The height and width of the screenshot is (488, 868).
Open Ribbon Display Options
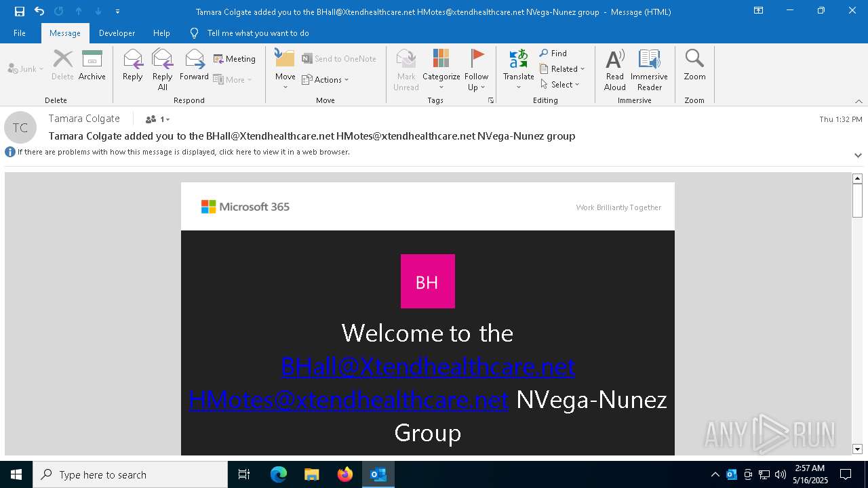point(759,11)
